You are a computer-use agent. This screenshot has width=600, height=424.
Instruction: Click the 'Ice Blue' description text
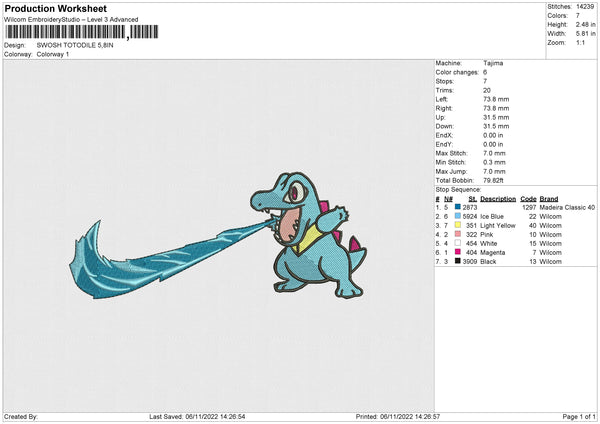coord(492,216)
